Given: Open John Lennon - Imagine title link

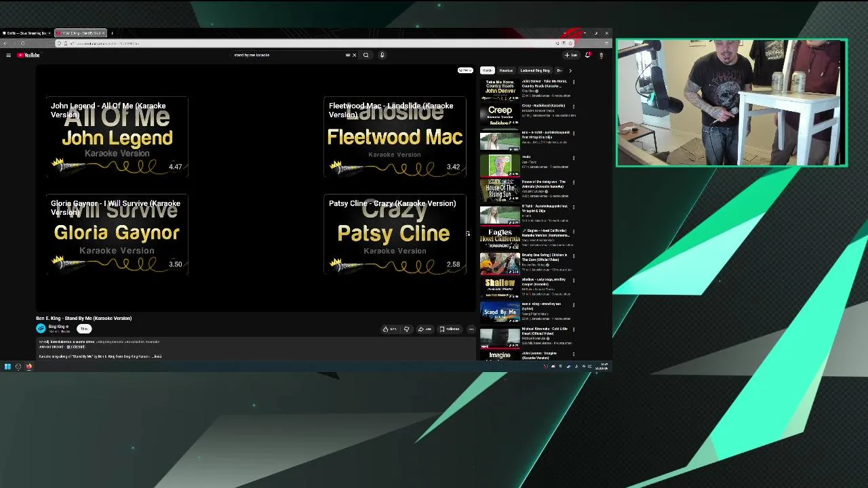Looking at the screenshot, I should pyautogui.click(x=540, y=355).
